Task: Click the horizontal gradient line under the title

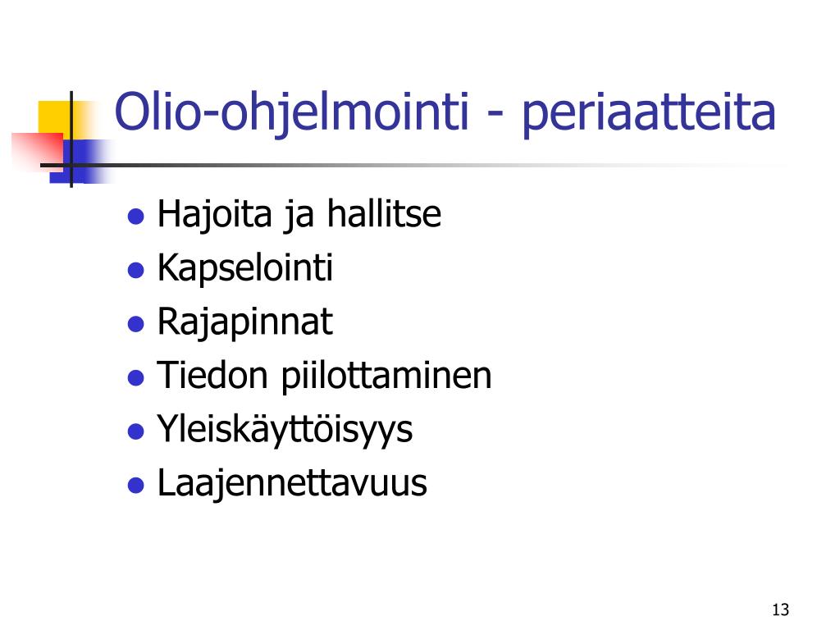Action: (407, 165)
